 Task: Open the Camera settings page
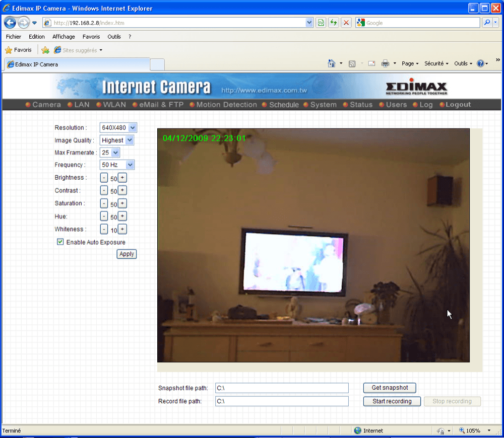(43, 105)
